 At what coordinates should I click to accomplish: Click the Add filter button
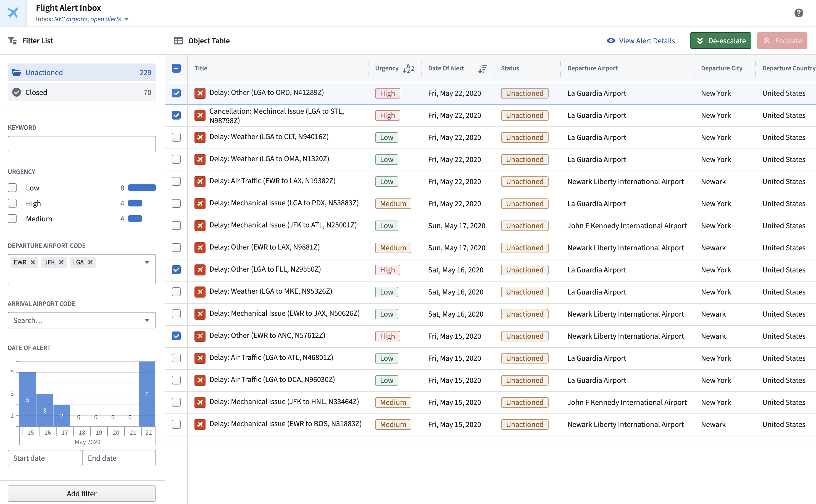tap(82, 493)
